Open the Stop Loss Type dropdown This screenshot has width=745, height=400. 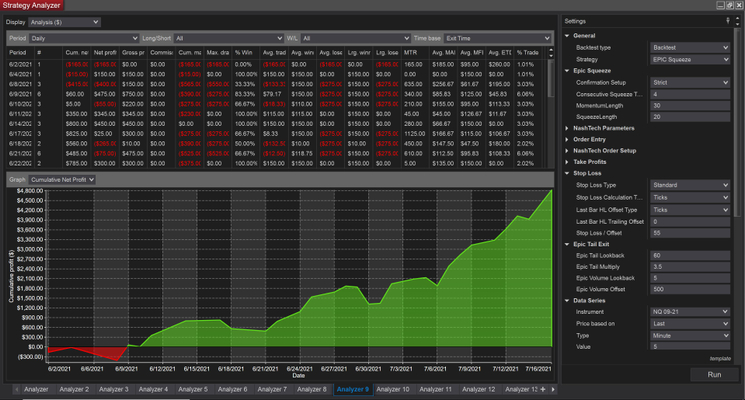click(690, 185)
